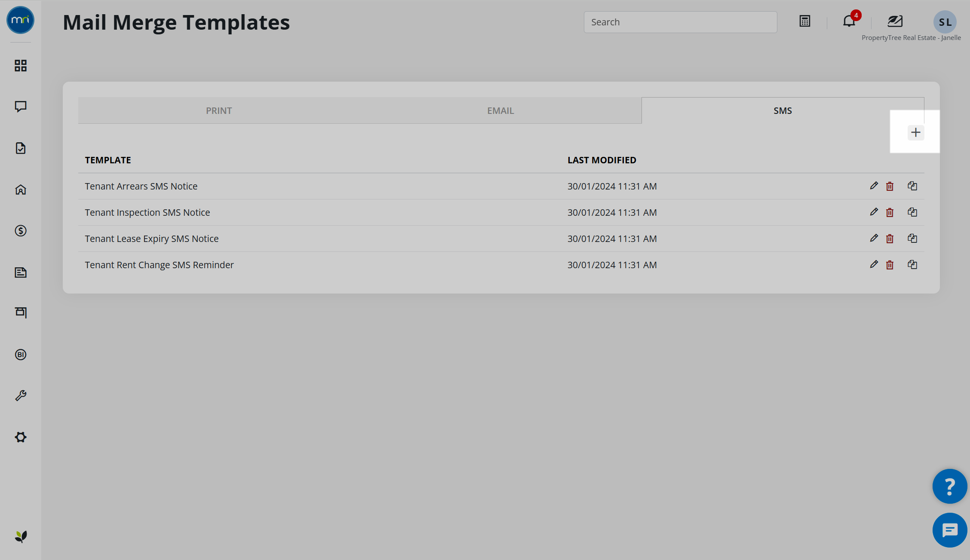Delete Tenant Rent Change SMS Reminder
This screenshot has width=970, height=560.
890,265
